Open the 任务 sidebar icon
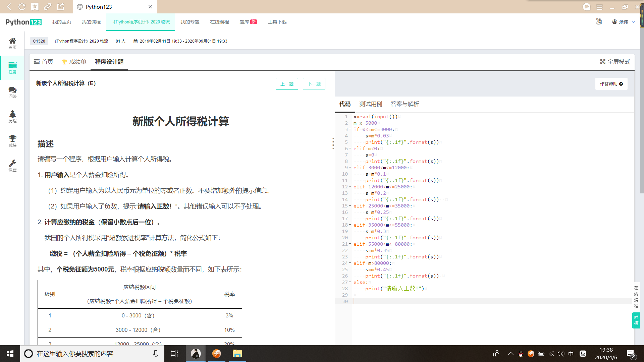The height and width of the screenshot is (362, 644). (x=12, y=67)
